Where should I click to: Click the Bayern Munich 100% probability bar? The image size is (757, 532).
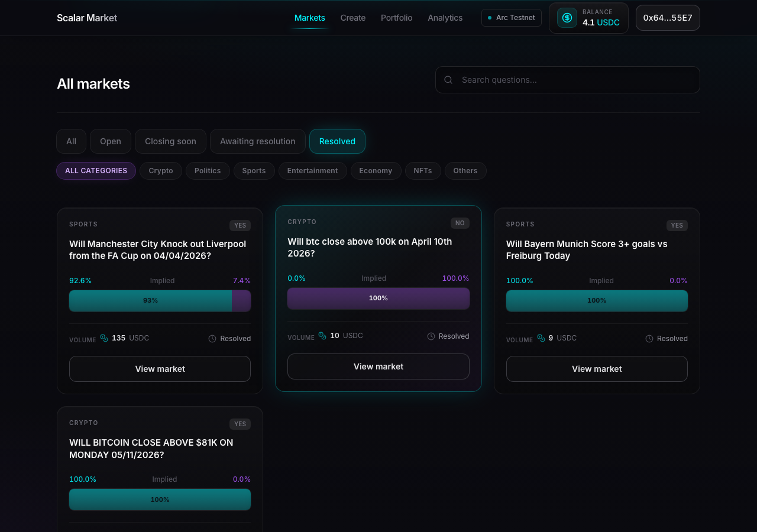click(597, 301)
